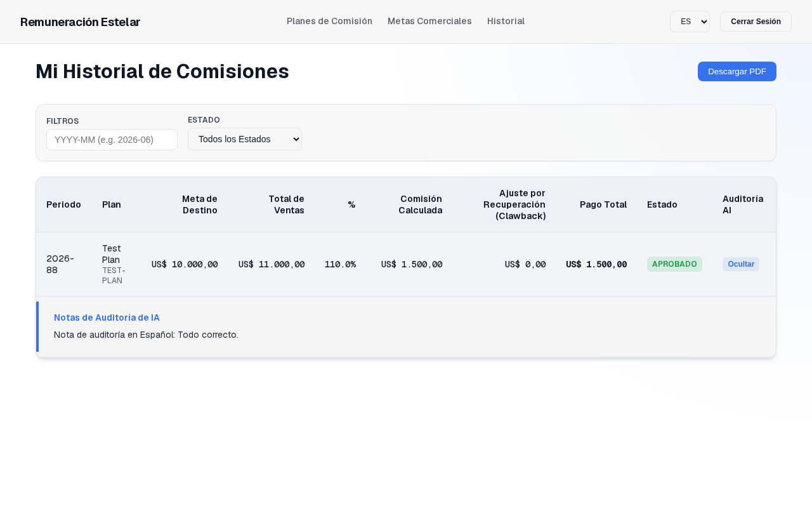
Task: Click the APROBADO status badge
Action: tap(674, 264)
